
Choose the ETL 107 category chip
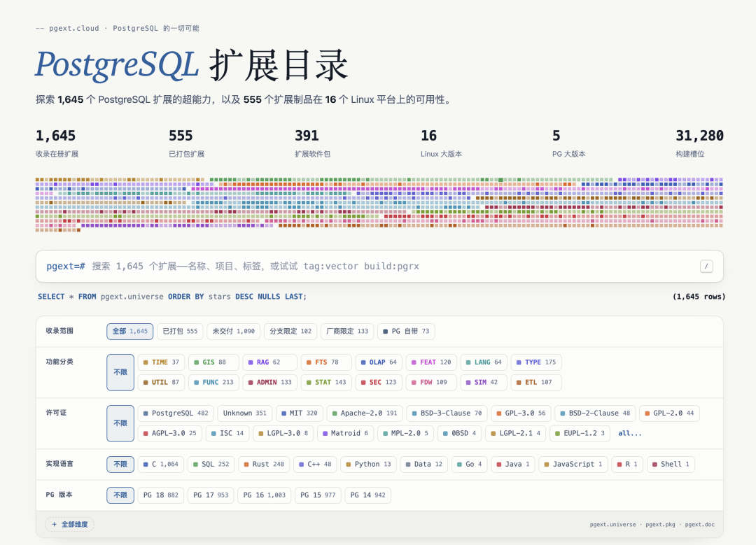click(536, 382)
